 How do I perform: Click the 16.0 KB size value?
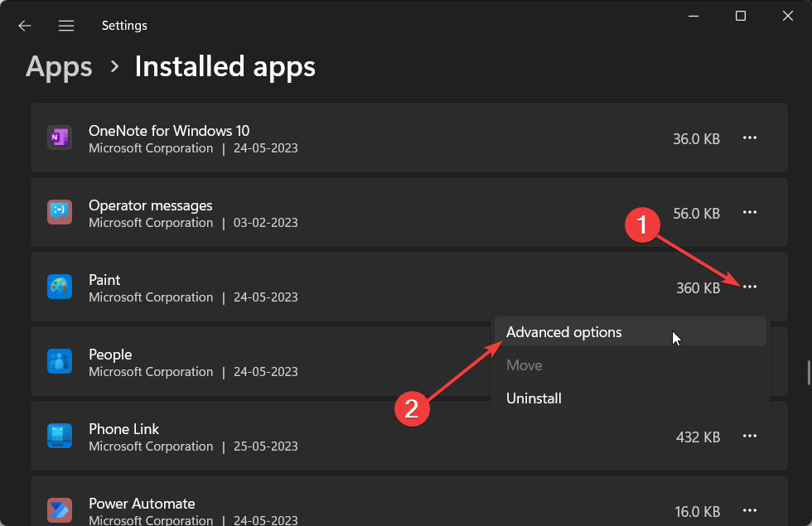(x=697, y=512)
